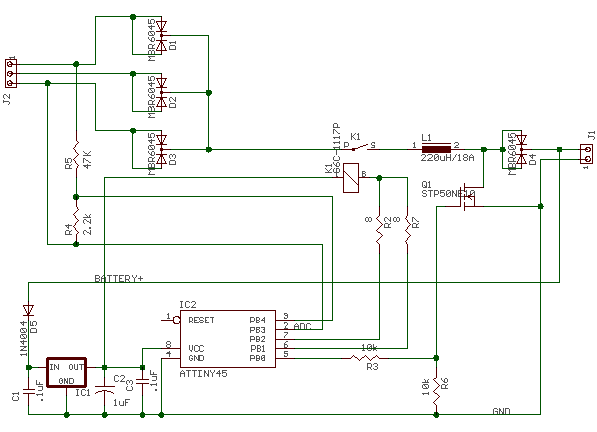Viewport: 597px width, 432px height.
Task: Select the K1 relay coil symbol
Action: click(351, 178)
